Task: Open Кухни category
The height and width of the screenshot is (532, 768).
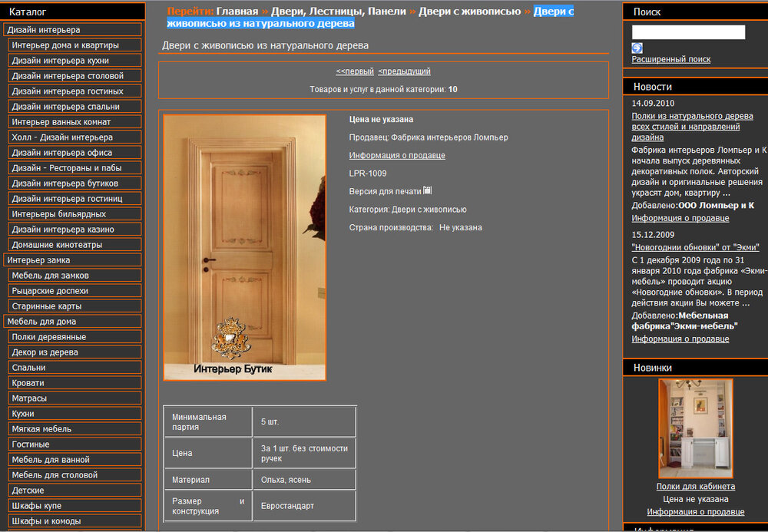Action: click(x=74, y=413)
